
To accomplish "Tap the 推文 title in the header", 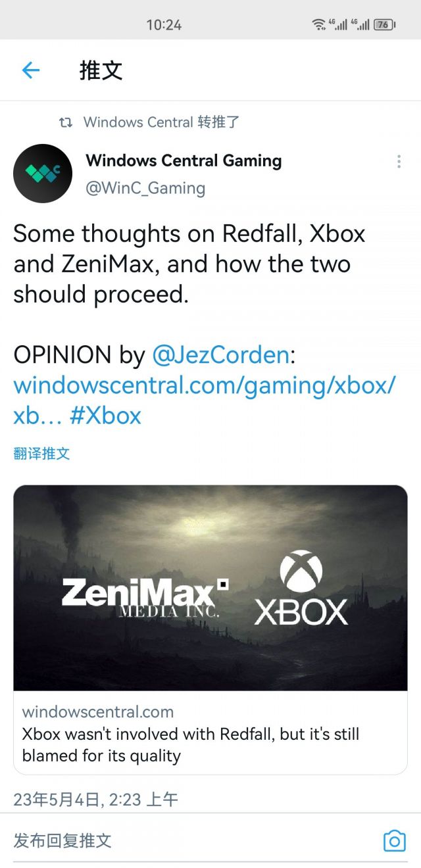I will pos(99,70).
